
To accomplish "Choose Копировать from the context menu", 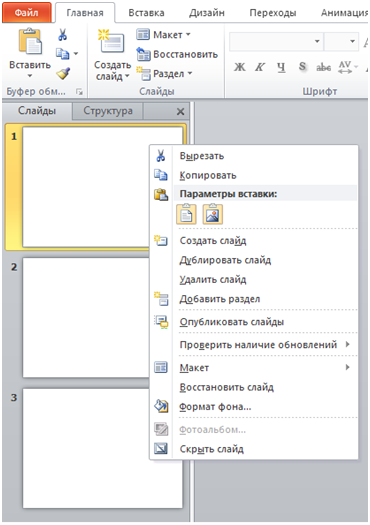I will [254, 175].
